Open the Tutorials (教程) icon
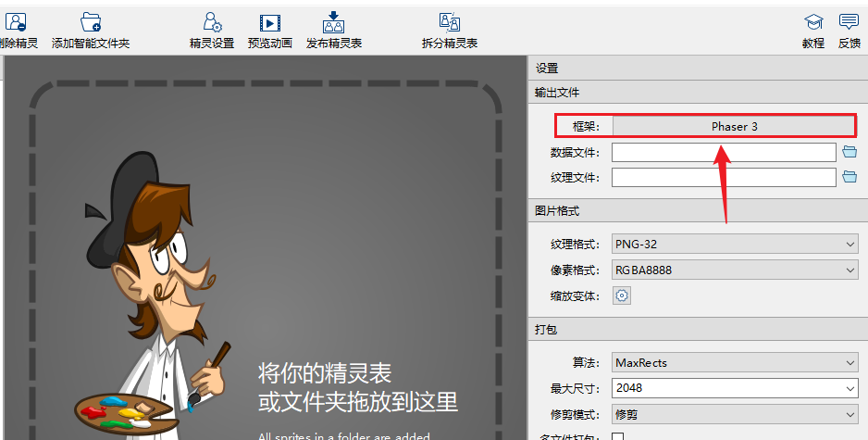The width and height of the screenshot is (868, 440). coord(813,23)
